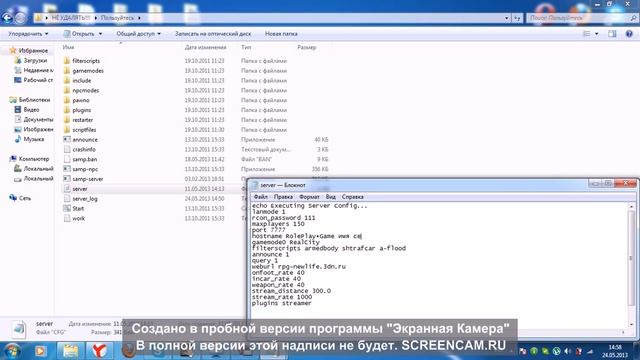Toggle the preview pane icon
The width and height of the screenshot is (640, 360).
612,34
